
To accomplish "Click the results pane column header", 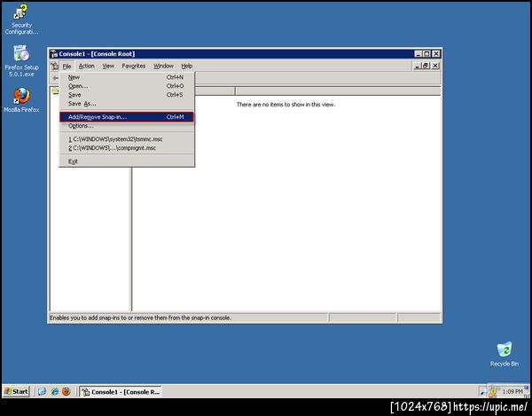I will [x=338, y=90].
